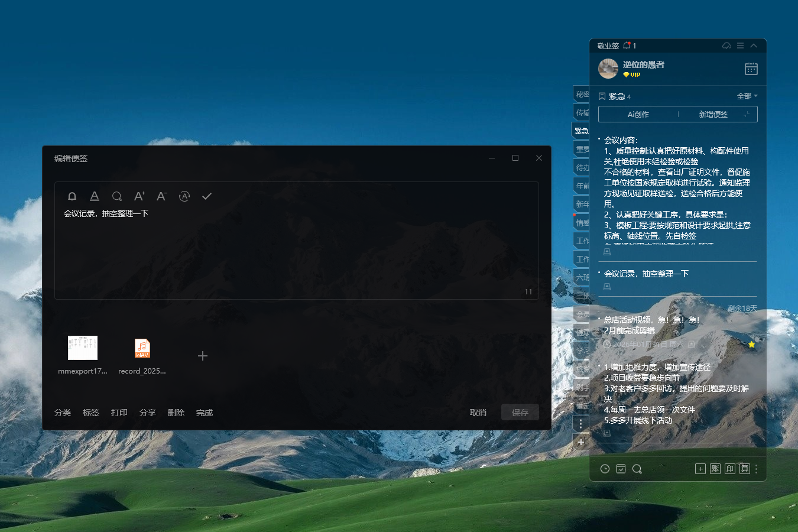Click the reminder bell icon in editor toolbar
The height and width of the screenshot is (532, 798).
[x=72, y=196]
